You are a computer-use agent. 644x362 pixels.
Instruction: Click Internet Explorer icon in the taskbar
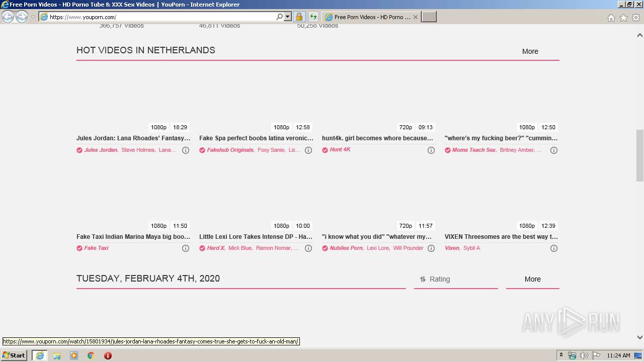40,355
